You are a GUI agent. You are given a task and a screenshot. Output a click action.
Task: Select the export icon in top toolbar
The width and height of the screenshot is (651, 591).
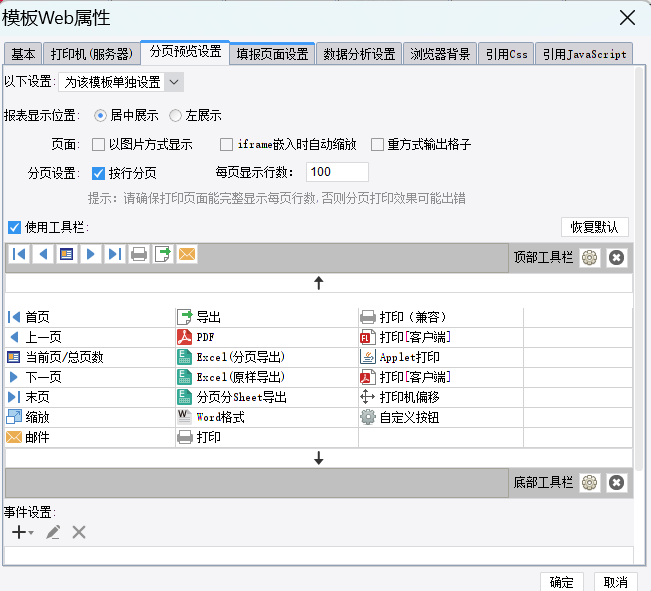click(x=163, y=254)
